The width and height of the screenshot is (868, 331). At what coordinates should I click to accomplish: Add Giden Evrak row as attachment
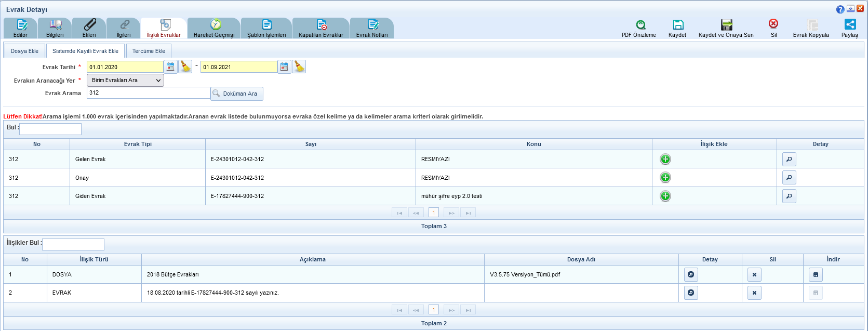(665, 196)
